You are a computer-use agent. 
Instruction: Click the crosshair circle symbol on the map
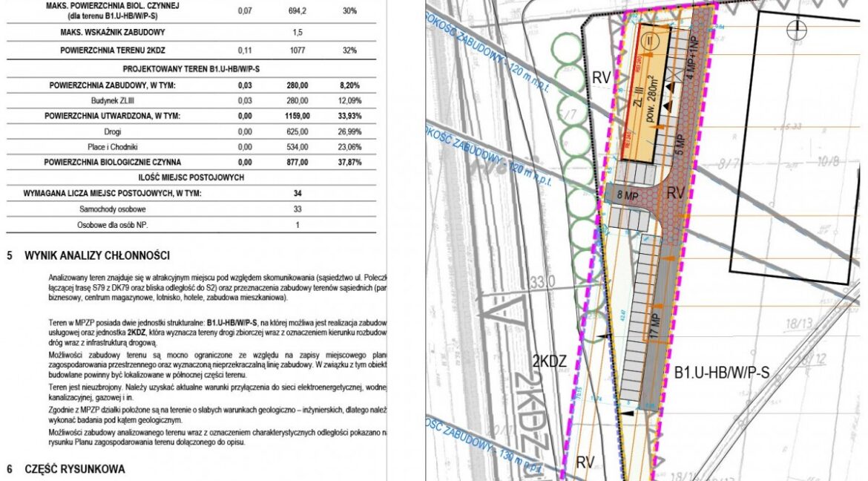click(x=798, y=30)
